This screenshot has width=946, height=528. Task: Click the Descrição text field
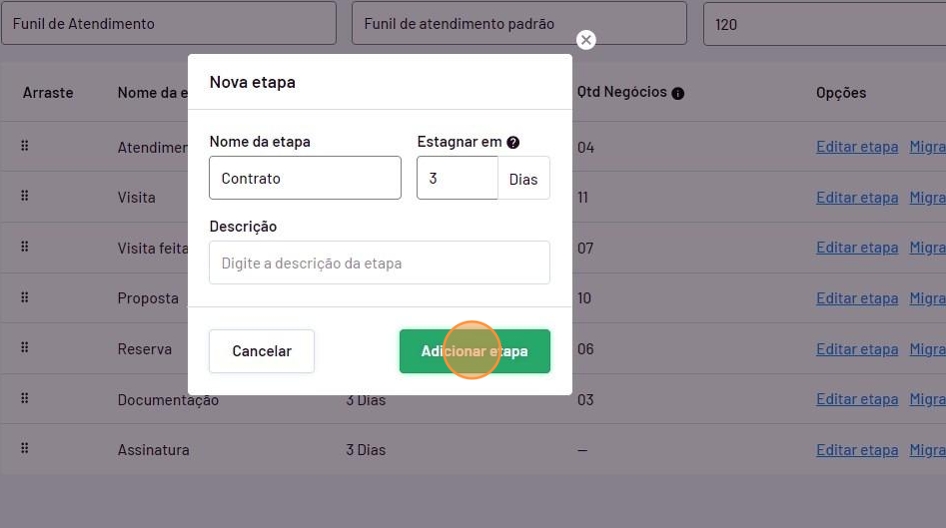pos(379,263)
